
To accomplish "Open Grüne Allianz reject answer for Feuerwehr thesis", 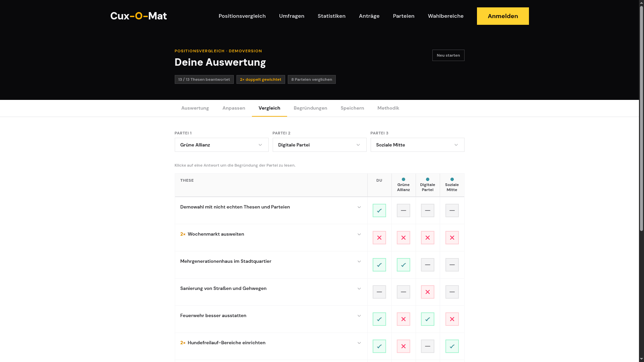I will (x=403, y=319).
